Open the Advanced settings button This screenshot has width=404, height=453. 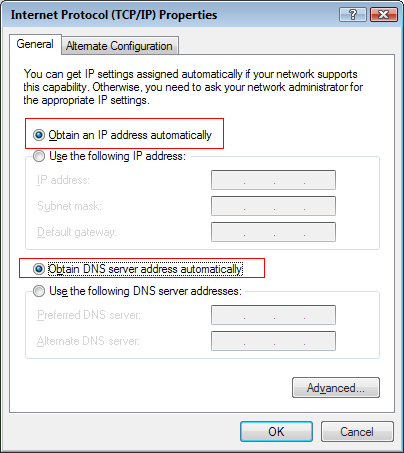tap(336, 388)
